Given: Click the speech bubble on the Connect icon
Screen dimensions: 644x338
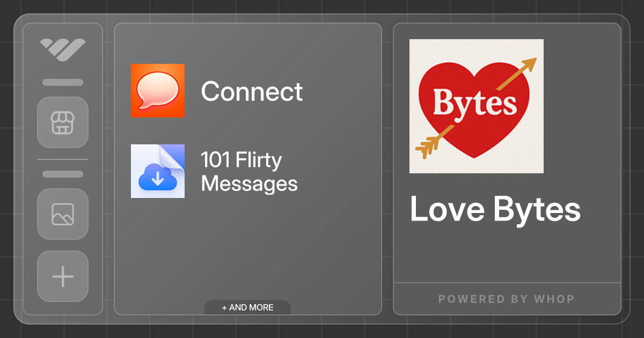Looking at the screenshot, I should [x=157, y=90].
